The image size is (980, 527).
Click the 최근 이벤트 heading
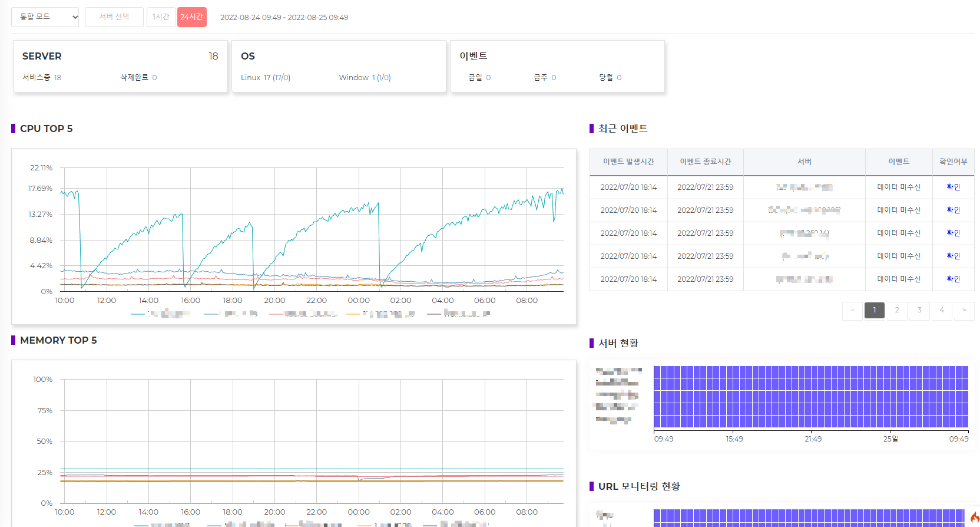point(623,129)
